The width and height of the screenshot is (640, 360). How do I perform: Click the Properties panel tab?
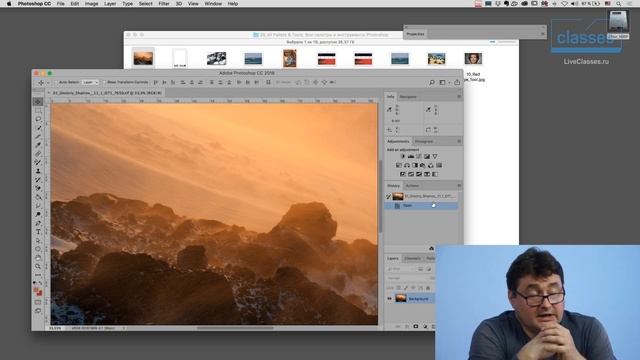pos(415,34)
